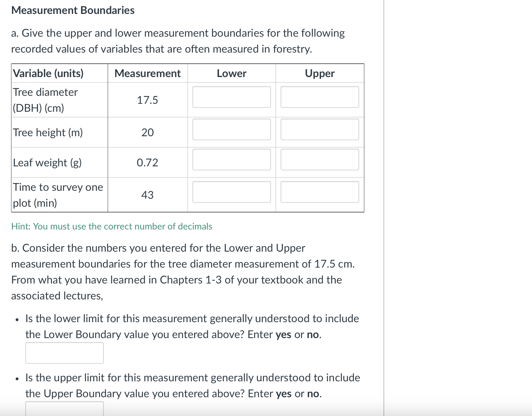
Task: Click the Upper boundary field for Tree height
Action: (319, 130)
